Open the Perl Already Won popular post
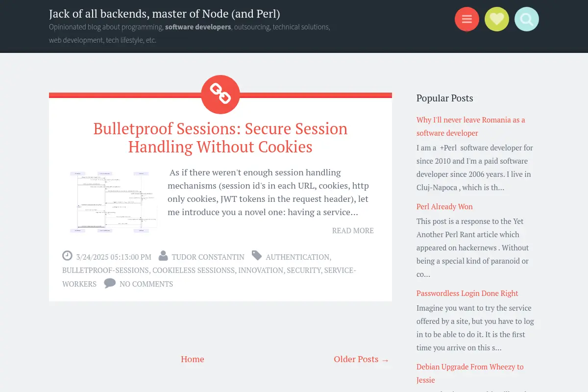 (444, 206)
